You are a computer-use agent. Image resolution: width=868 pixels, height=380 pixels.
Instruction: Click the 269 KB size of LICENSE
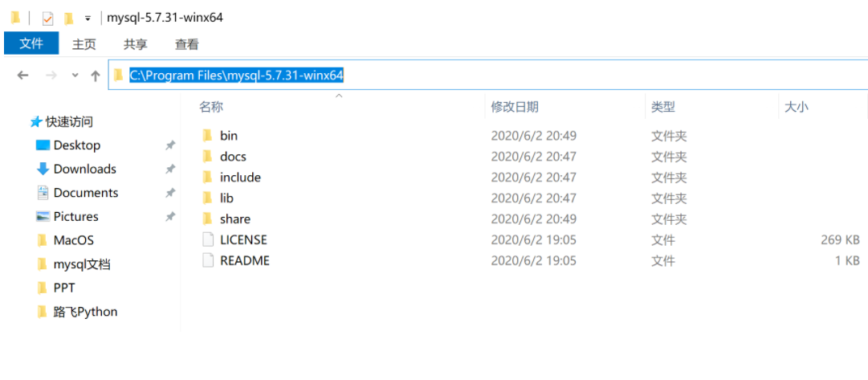[841, 240]
